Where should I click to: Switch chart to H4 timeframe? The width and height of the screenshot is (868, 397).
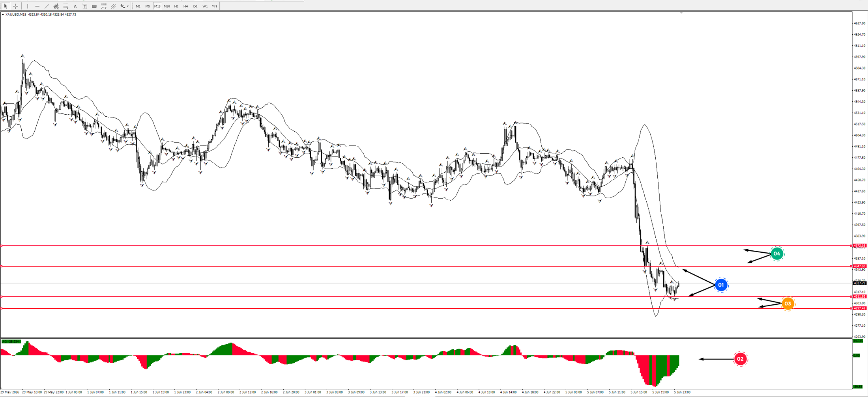pos(186,6)
